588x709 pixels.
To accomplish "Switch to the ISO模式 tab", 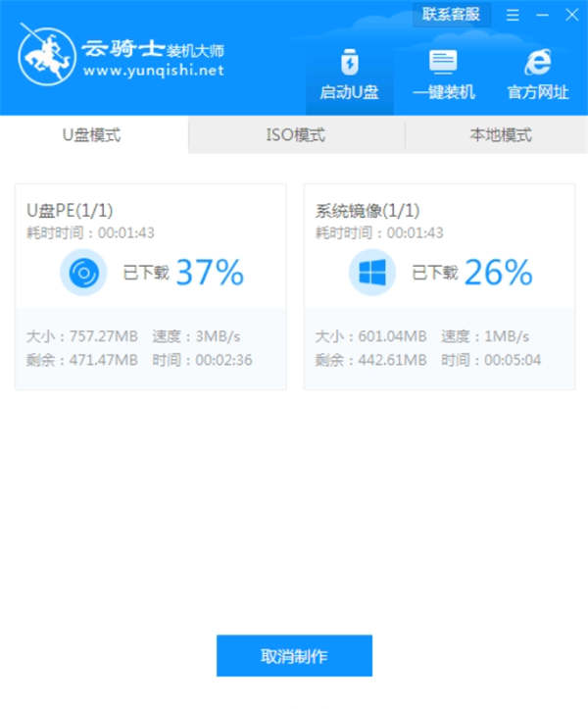I will tap(296, 134).
